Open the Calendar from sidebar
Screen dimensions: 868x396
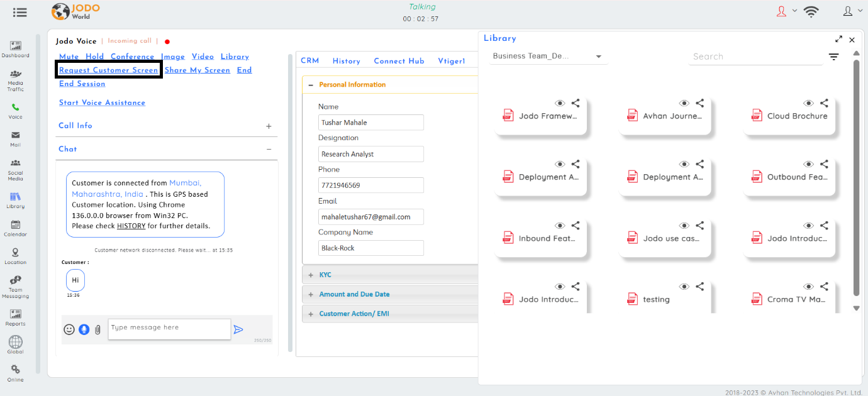[15, 229]
